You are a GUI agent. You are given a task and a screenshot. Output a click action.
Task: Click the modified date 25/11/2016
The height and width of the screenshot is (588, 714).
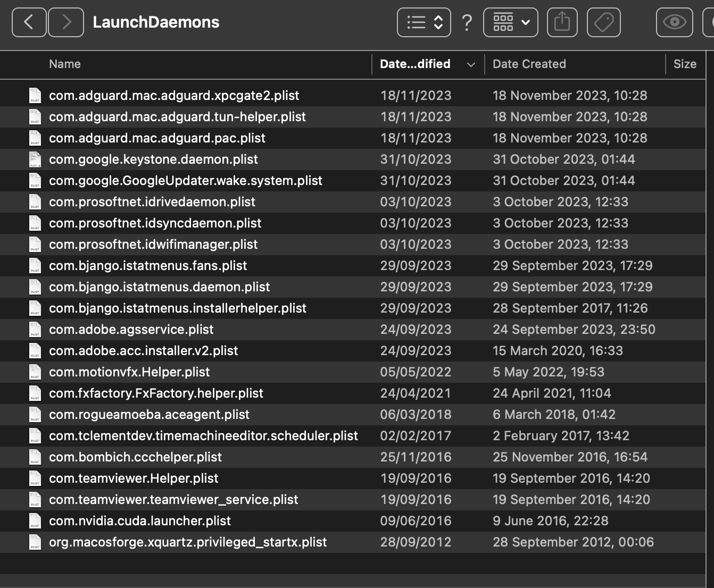(416, 457)
